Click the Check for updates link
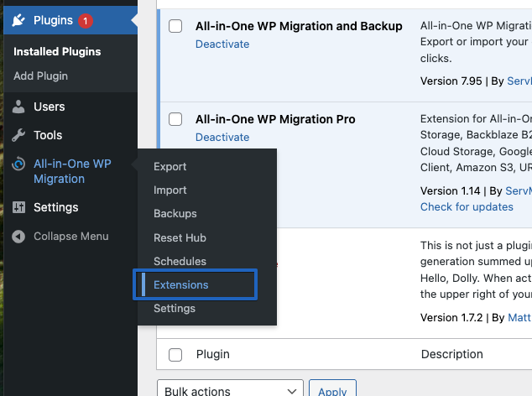The height and width of the screenshot is (396, 532). [467, 206]
